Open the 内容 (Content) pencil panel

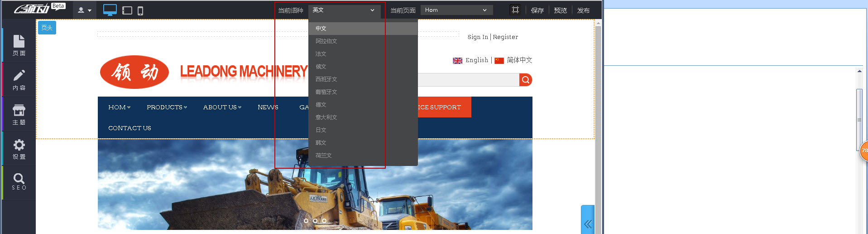coord(19,80)
